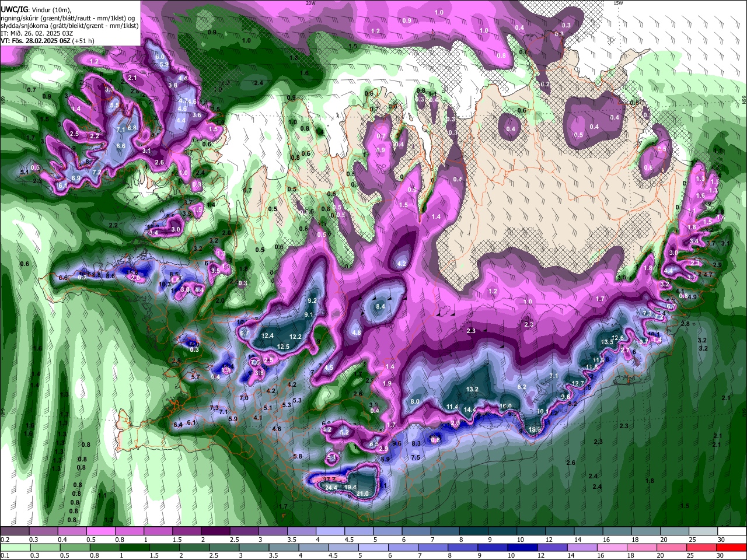Click the 6.9 value in the Westfjords
The image size is (747, 560).
tap(76, 178)
